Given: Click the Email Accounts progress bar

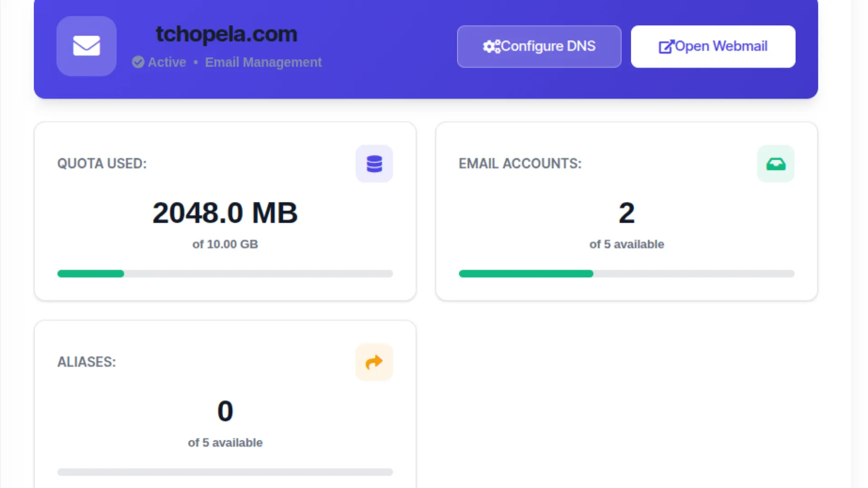Looking at the screenshot, I should click(626, 274).
